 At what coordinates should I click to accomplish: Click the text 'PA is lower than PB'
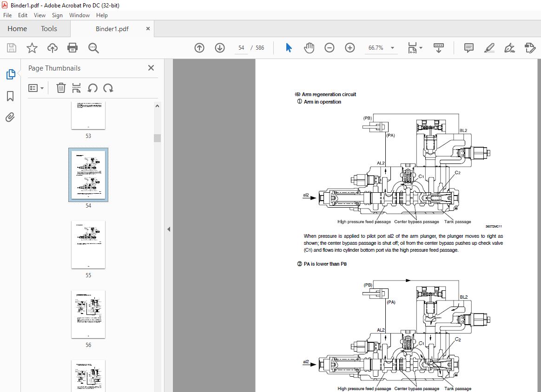pyautogui.click(x=325, y=264)
